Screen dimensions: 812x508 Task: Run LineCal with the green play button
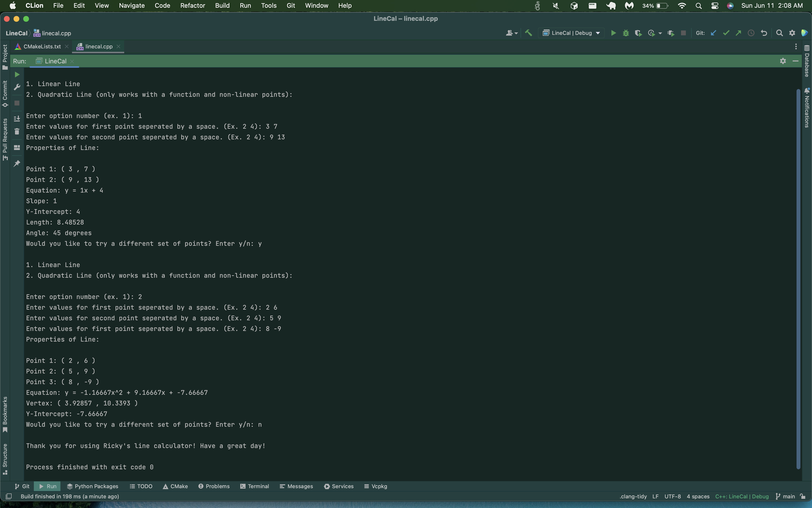pyautogui.click(x=613, y=33)
